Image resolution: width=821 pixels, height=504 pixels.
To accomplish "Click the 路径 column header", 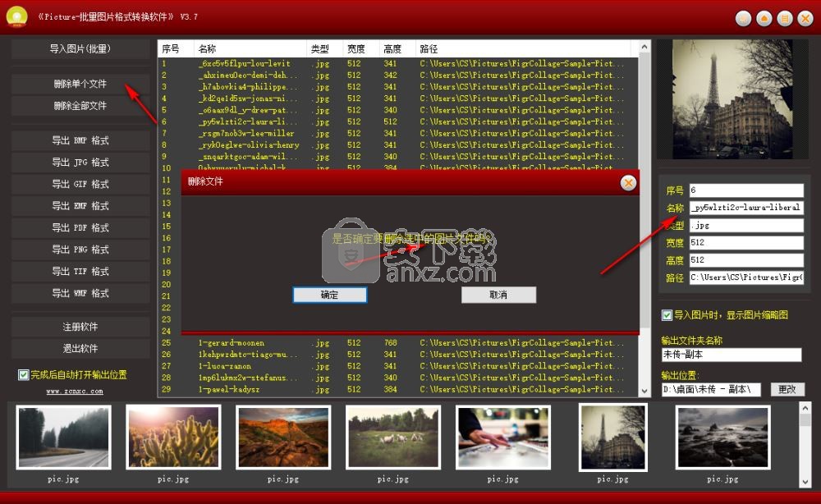I will coord(523,48).
